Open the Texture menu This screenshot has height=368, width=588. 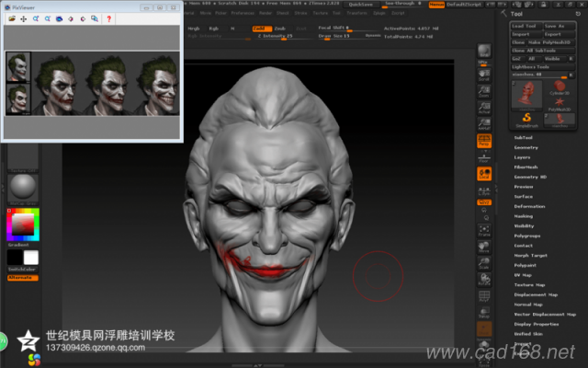[x=321, y=13]
